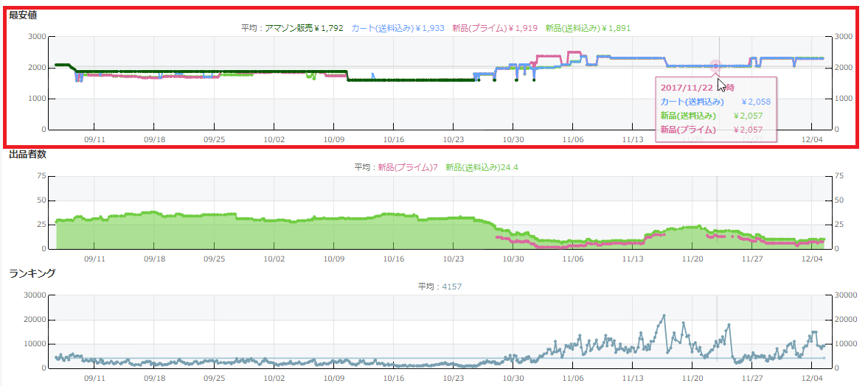Click the 新品(送料込み) ¥2,057 tooltip row
Screen dimensions: 868x386
click(715, 116)
